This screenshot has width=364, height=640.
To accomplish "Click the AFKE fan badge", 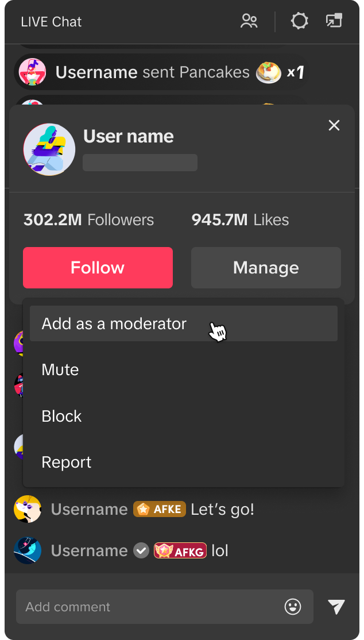I will pyautogui.click(x=160, y=509).
